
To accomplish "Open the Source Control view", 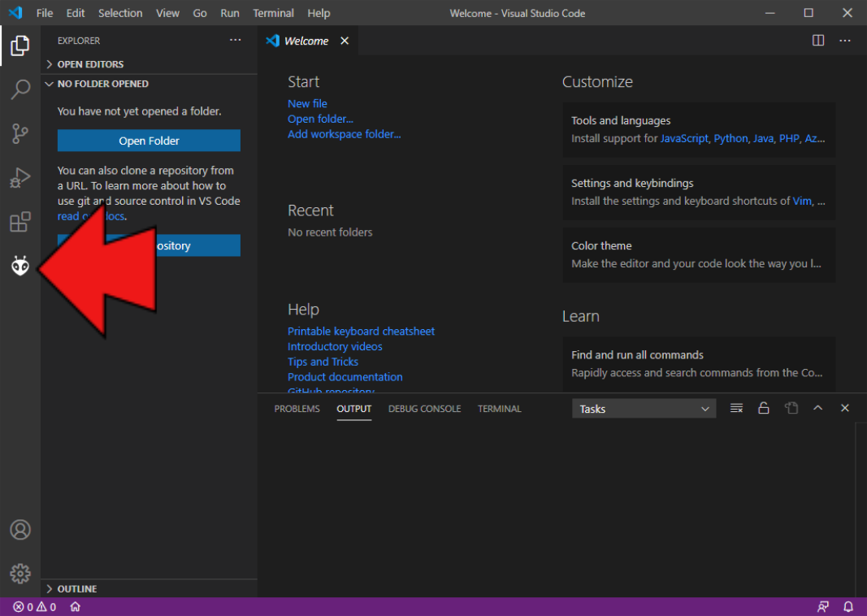I will point(20,134).
